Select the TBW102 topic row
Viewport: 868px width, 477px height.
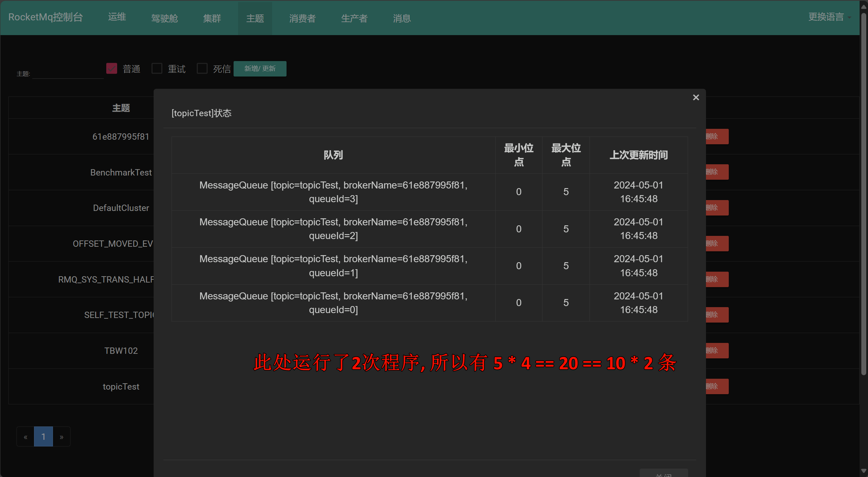[x=121, y=350]
